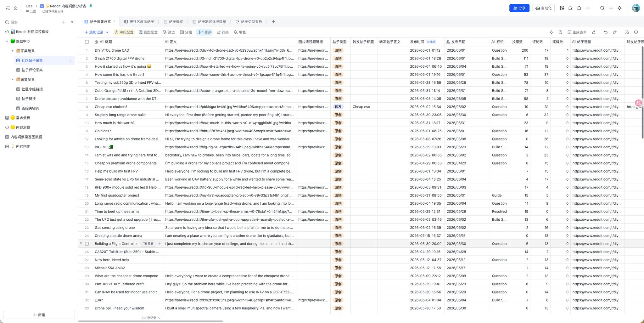
Task: Click the sidebar search field
Action: (x=31, y=22)
